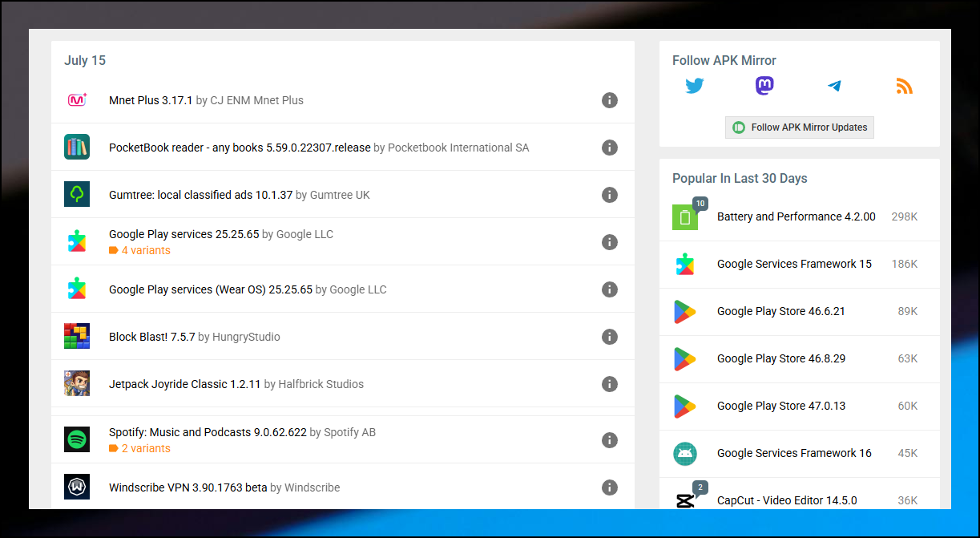
Task: Click Google Play Store 46.6.21 icon
Action: point(685,312)
